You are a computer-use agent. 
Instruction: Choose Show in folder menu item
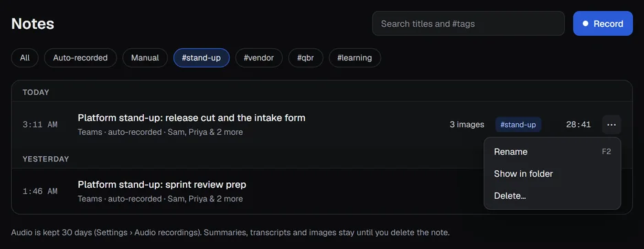tap(552, 174)
